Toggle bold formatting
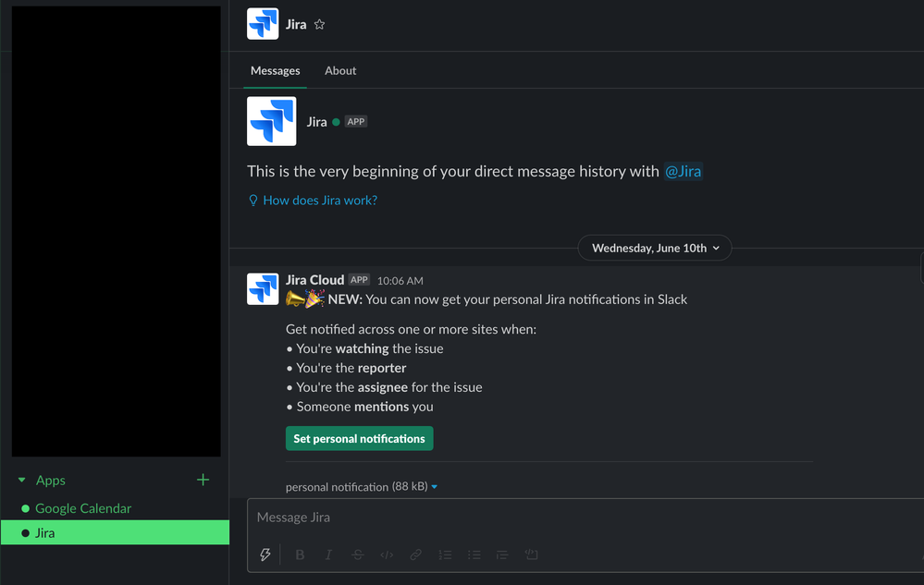This screenshot has width=924, height=585. 300,555
